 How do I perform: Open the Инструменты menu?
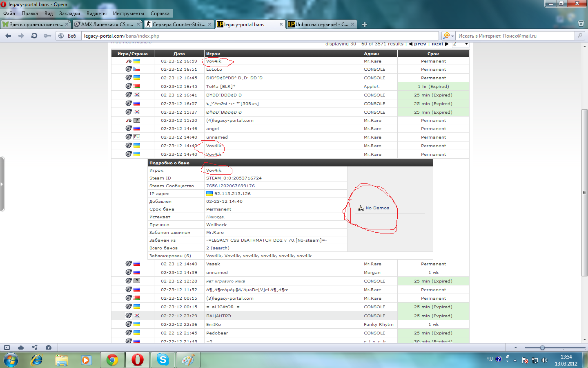pos(129,13)
